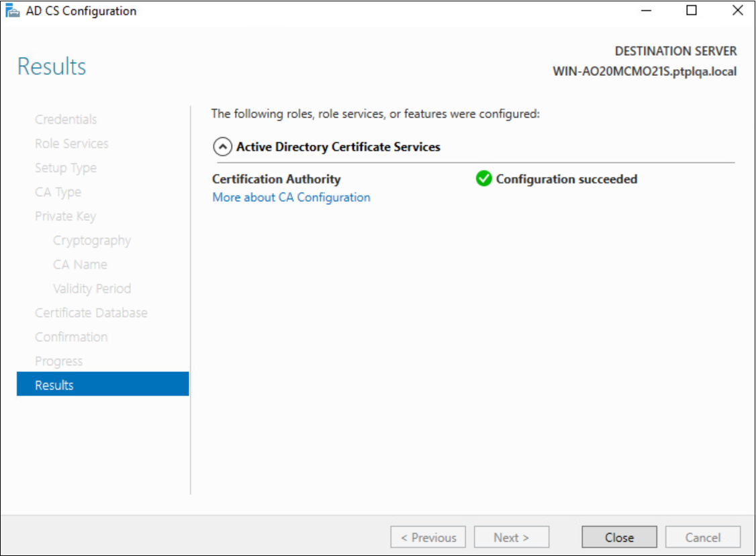This screenshot has height=556, width=756.
Task: Collapse the Active Directory Certificate Services section
Action: (222, 146)
